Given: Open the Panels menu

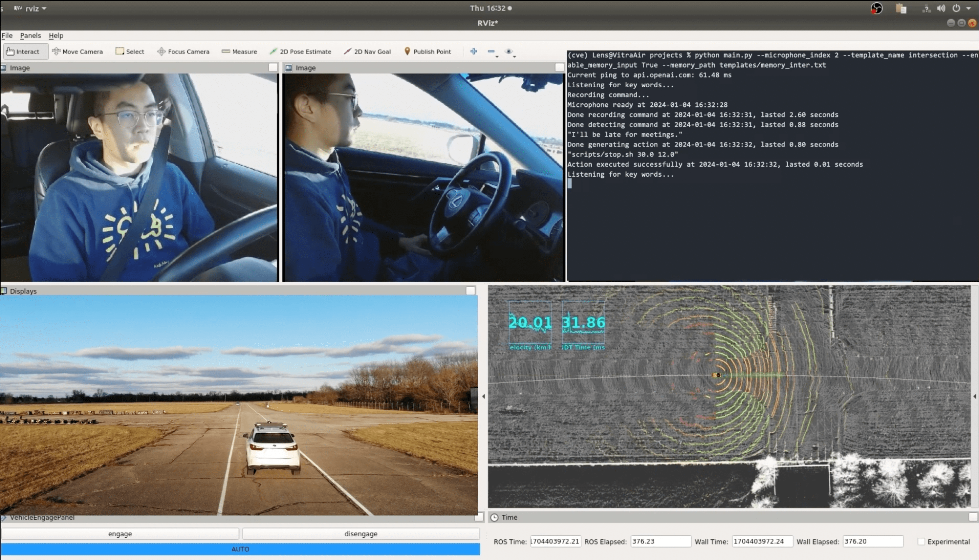Looking at the screenshot, I should (x=31, y=35).
